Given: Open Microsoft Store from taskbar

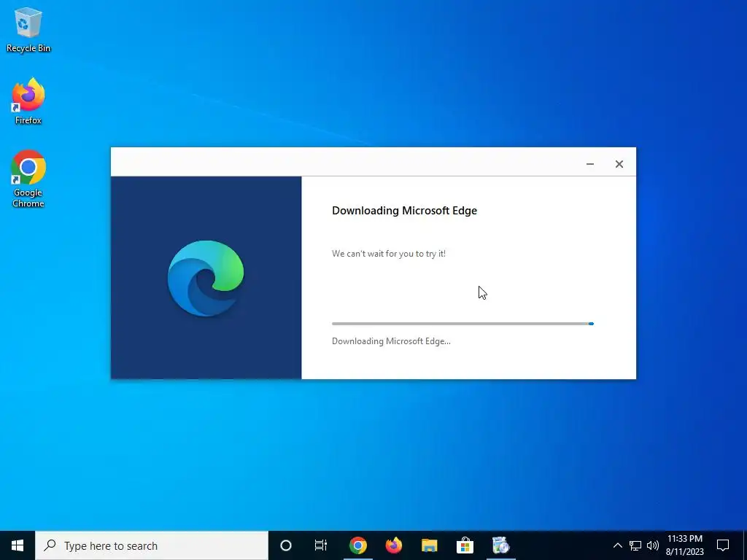Looking at the screenshot, I should pyautogui.click(x=465, y=545).
